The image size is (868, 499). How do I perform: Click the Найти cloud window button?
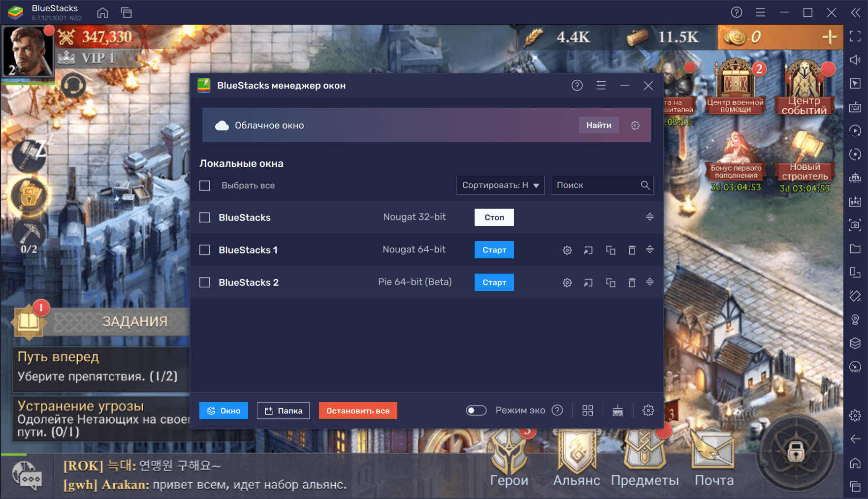click(x=599, y=125)
